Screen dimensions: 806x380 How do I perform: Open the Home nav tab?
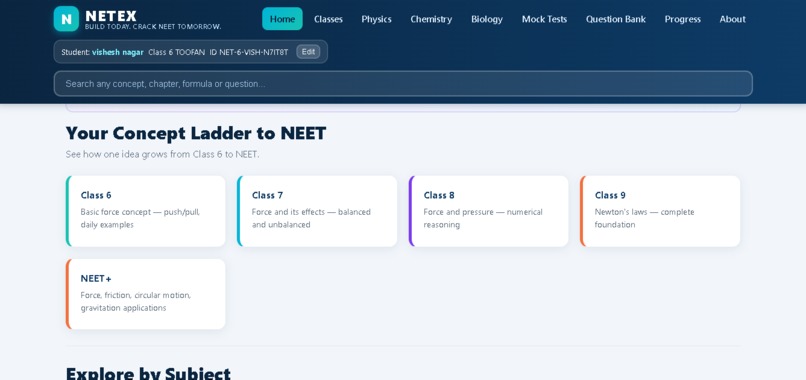coord(282,19)
